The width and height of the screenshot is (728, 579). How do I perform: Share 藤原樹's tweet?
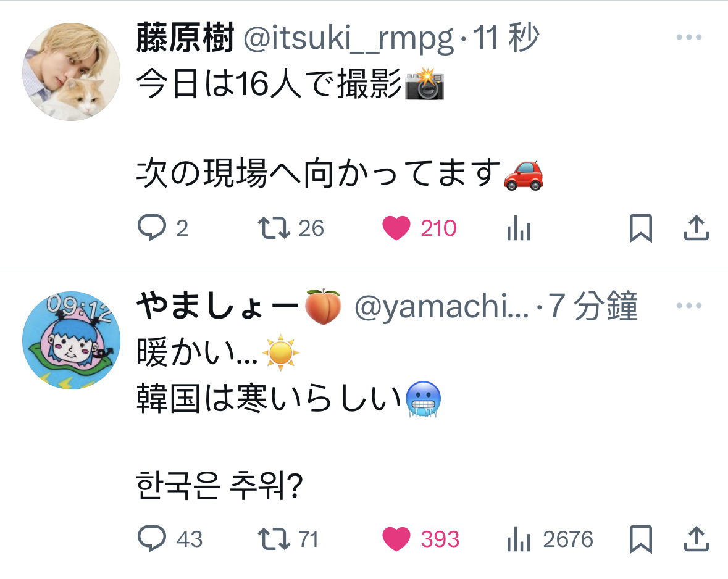(x=696, y=228)
